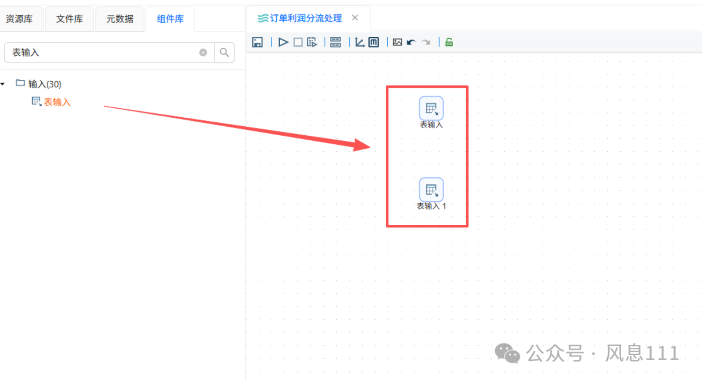Click the axis arrows icon
The width and height of the screenshot is (702, 381).
pos(360,42)
